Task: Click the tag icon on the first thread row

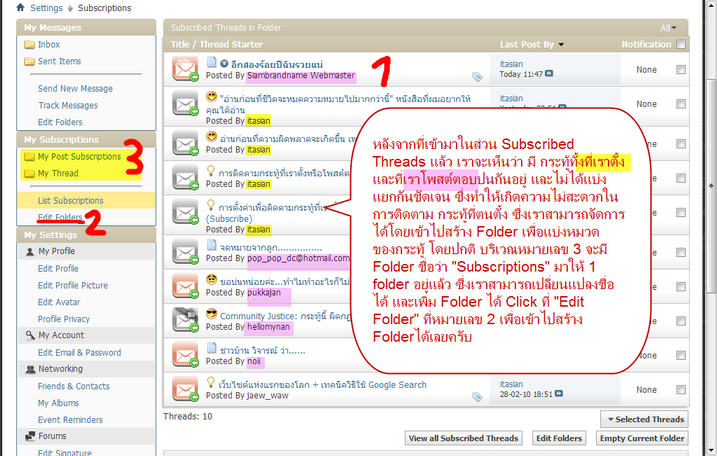Action: pyautogui.click(x=478, y=76)
